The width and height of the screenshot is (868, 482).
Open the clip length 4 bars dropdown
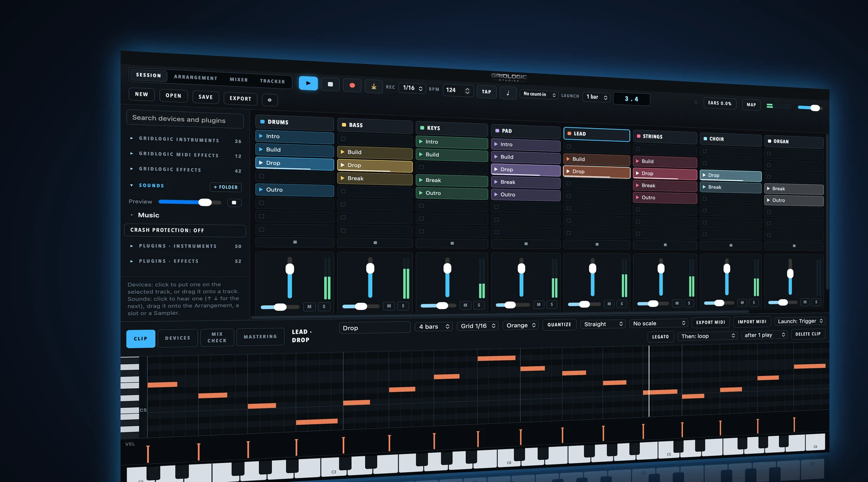pos(434,327)
